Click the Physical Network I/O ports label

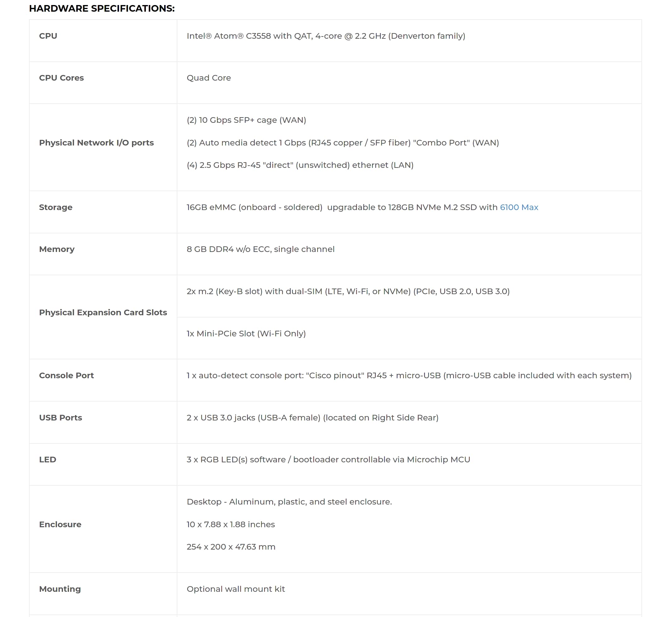(96, 143)
